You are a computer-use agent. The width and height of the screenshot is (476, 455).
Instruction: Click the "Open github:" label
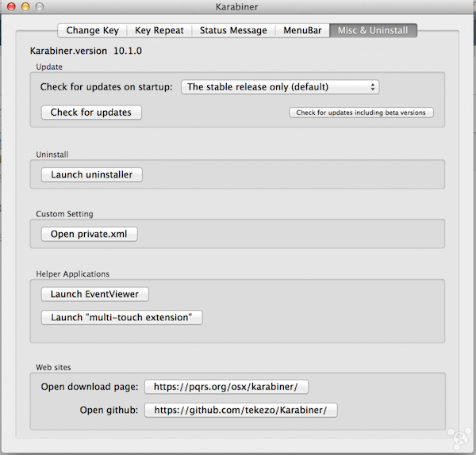click(x=109, y=410)
